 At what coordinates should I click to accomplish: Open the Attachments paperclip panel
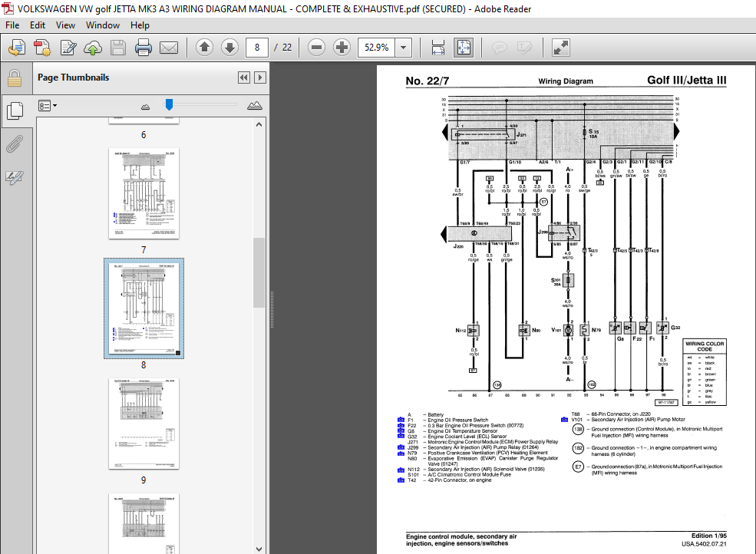coord(15,143)
